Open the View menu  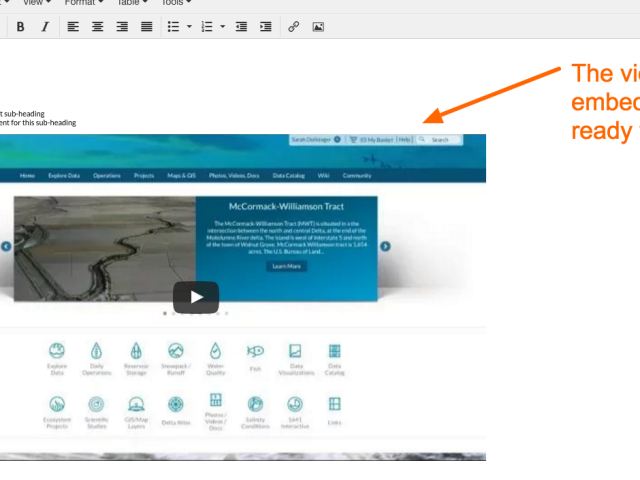click(37, 2)
